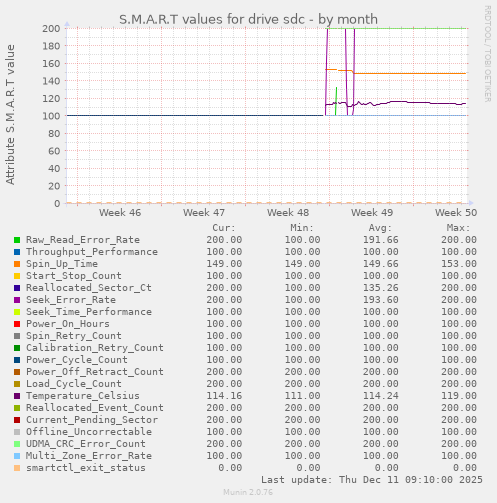Click the Temperature_Celsius legend swatch
497x503 pixels.
tap(17, 396)
